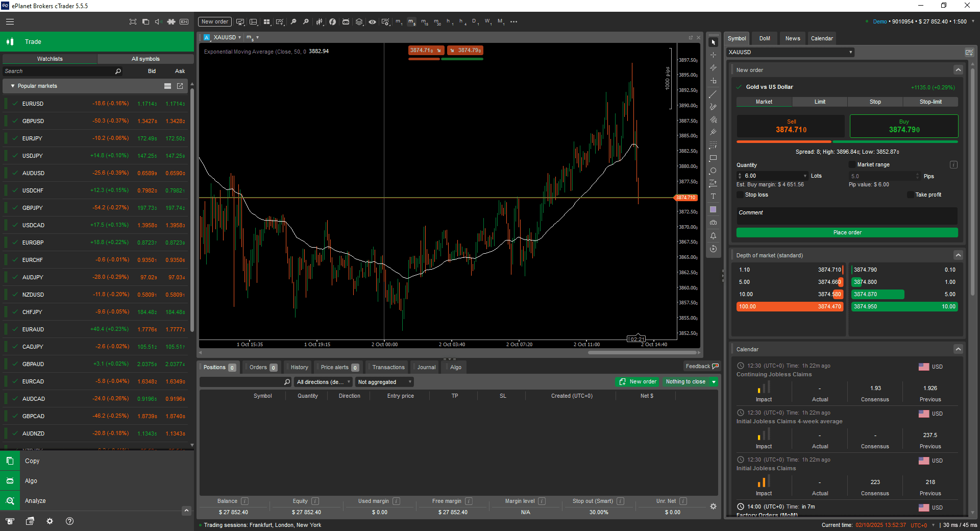Switch to the Calendar tab

pos(821,38)
